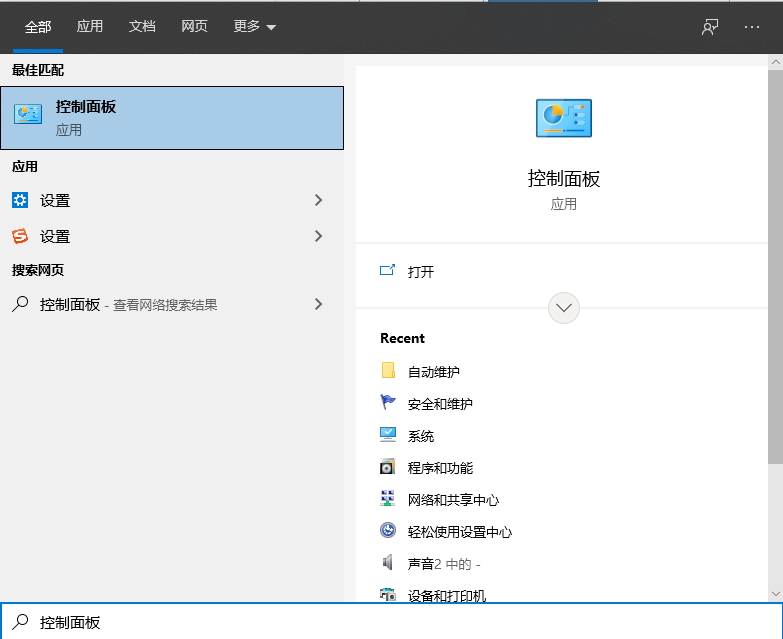Select the 网页 tab
This screenshot has height=639, width=783.
(x=194, y=27)
